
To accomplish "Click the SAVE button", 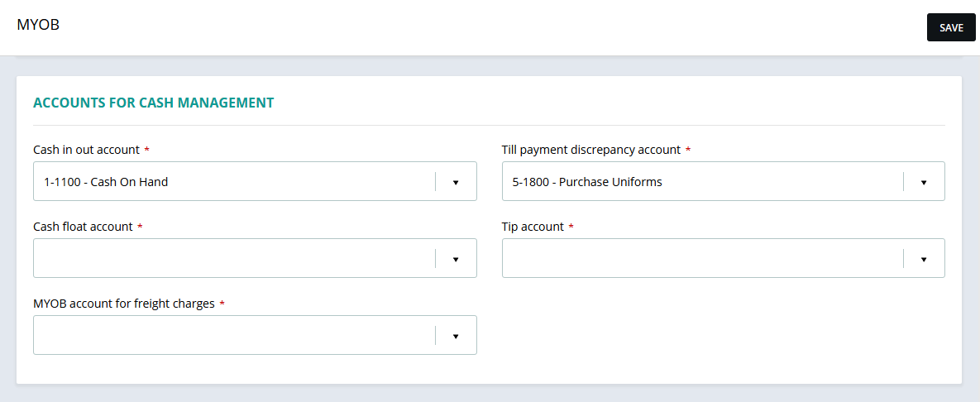I will click(x=951, y=27).
